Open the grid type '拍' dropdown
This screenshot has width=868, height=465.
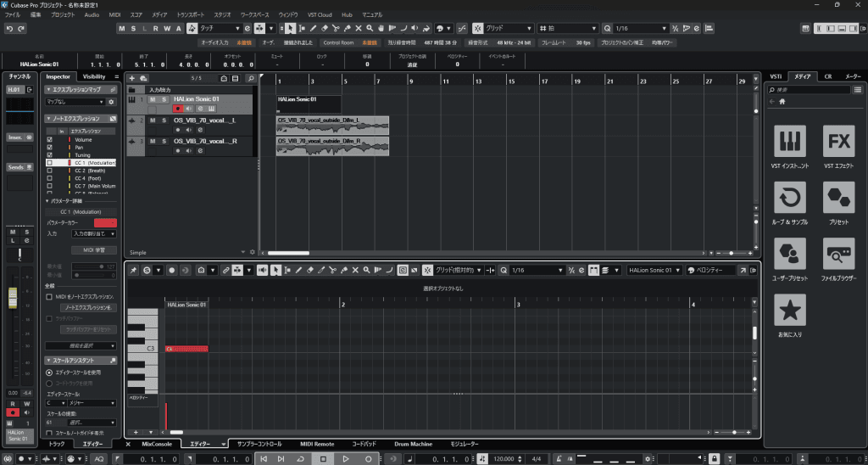click(x=569, y=28)
